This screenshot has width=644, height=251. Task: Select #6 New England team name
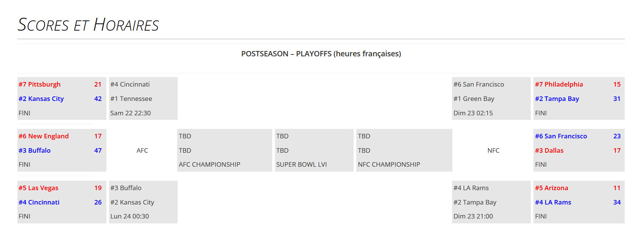[x=44, y=136]
